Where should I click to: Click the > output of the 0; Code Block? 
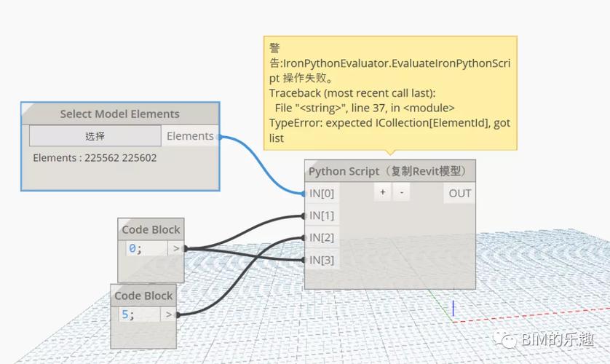176,248
